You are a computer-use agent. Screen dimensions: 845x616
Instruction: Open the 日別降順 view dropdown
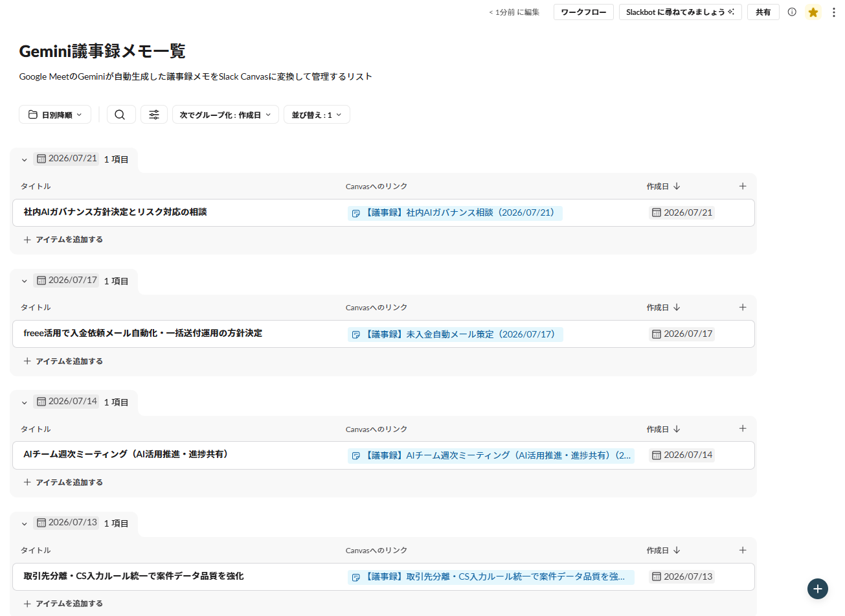pyautogui.click(x=55, y=115)
